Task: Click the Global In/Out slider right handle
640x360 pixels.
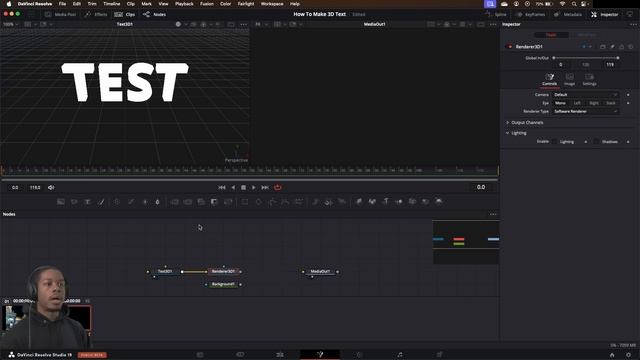Action: click(x=618, y=58)
